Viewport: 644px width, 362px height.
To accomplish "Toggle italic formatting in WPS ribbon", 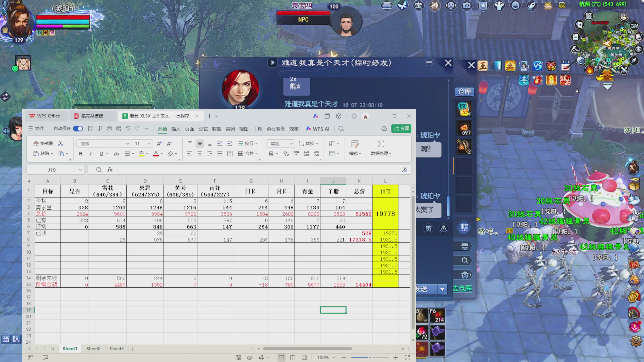I will 91,154.
